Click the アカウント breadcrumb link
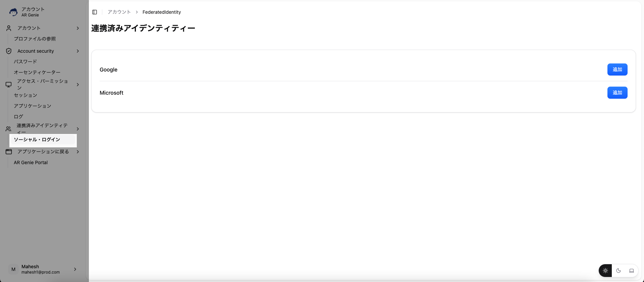 [119, 12]
